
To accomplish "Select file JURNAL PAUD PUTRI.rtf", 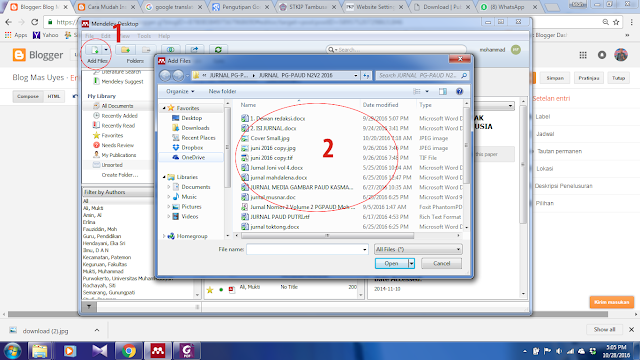I will coord(280,217).
